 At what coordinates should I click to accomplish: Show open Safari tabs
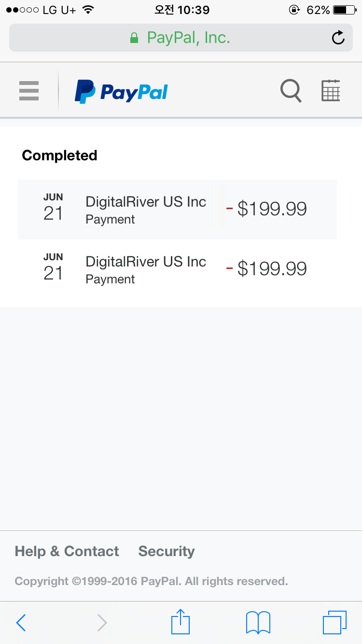pyautogui.click(x=334, y=622)
